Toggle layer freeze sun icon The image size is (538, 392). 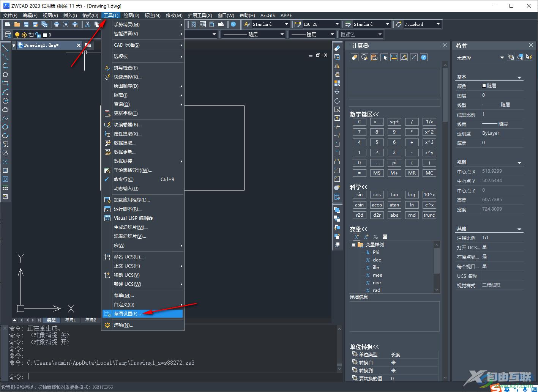click(24, 35)
